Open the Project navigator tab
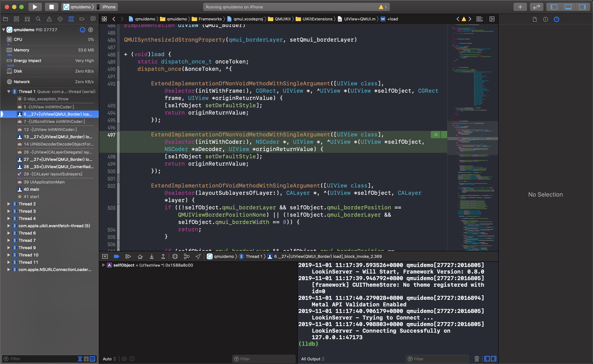593x364 pixels. (x=5, y=19)
